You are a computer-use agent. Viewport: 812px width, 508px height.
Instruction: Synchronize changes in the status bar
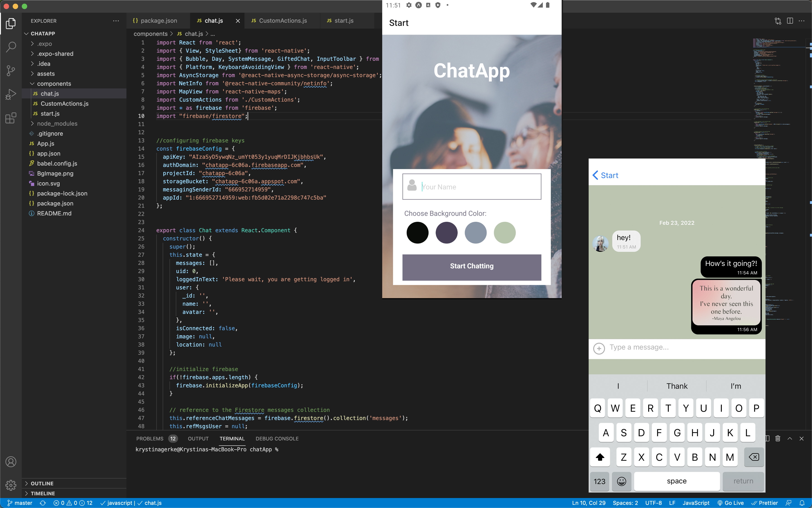click(43, 503)
